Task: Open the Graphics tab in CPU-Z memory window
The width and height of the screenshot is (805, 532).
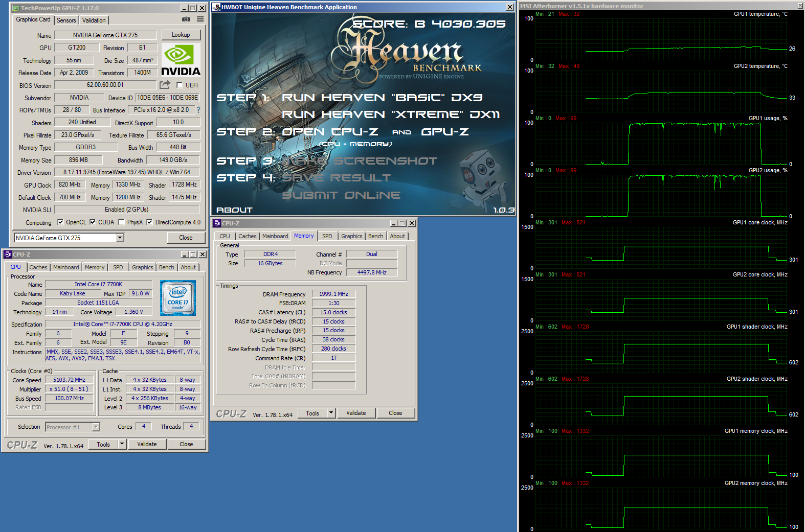Action: click(352, 236)
